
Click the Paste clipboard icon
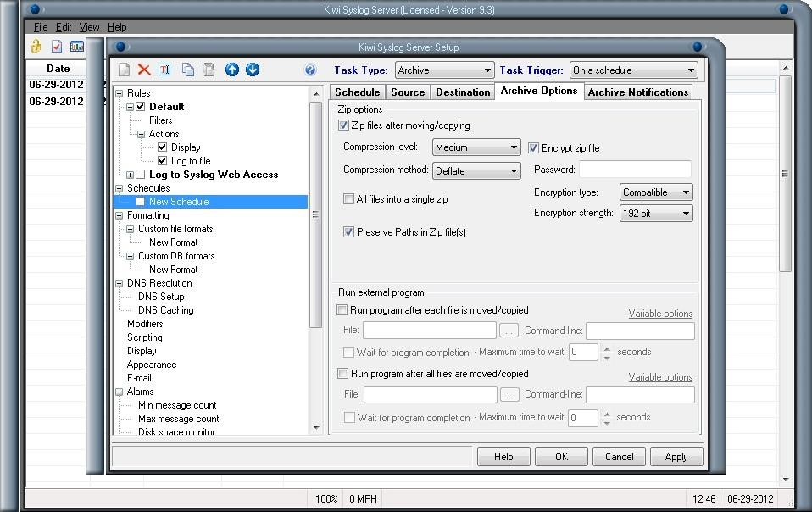(209, 70)
